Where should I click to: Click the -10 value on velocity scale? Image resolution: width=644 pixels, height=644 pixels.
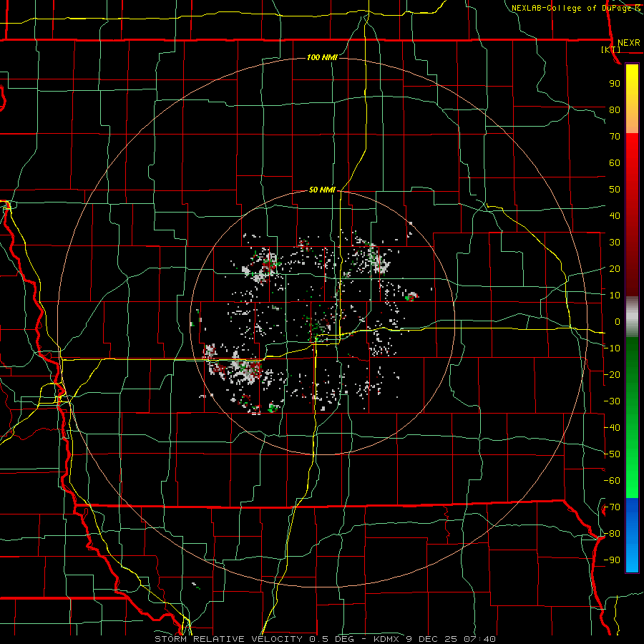pos(612,348)
